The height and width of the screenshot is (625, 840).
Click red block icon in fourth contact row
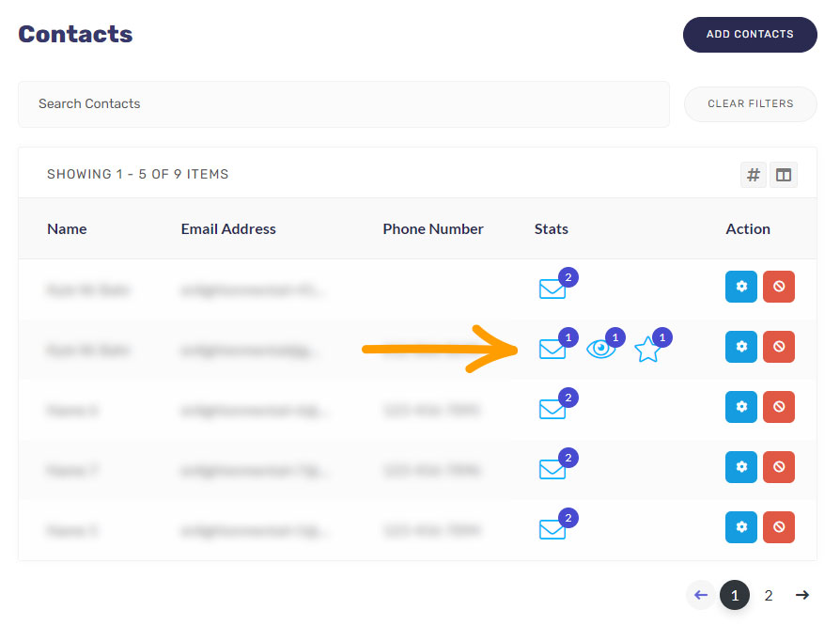point(778,467)
